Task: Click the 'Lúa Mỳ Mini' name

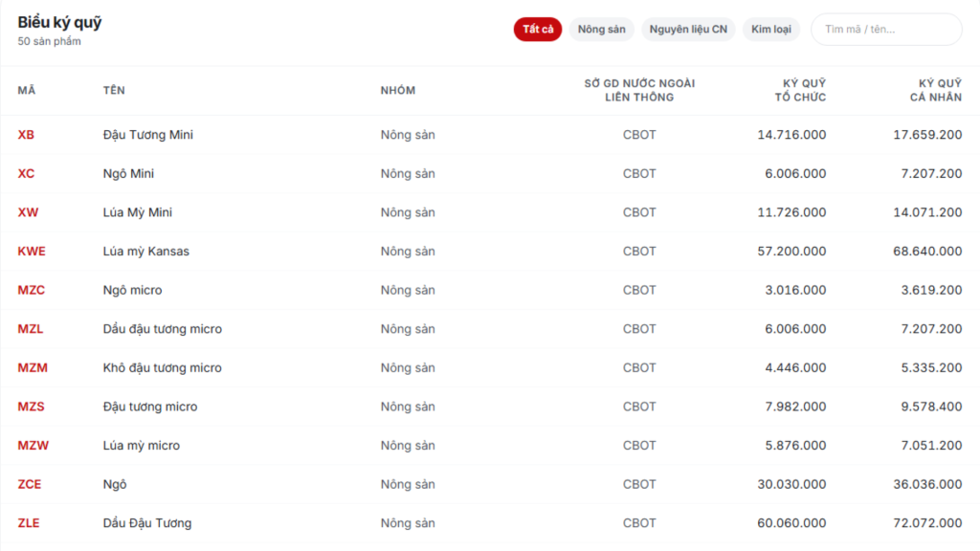Action: coord(138,212)
